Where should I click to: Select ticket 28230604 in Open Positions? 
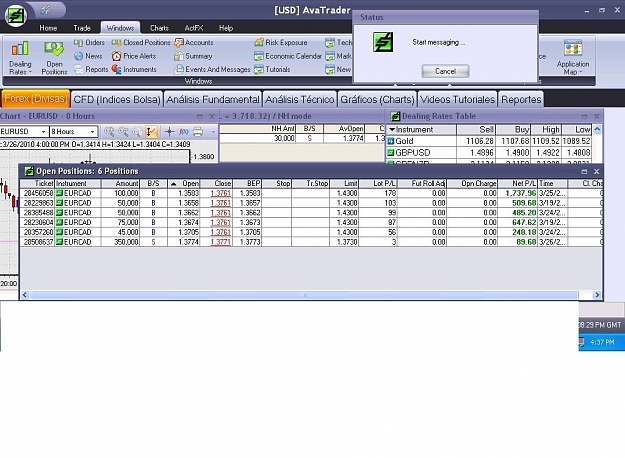[x=311, y=222]
